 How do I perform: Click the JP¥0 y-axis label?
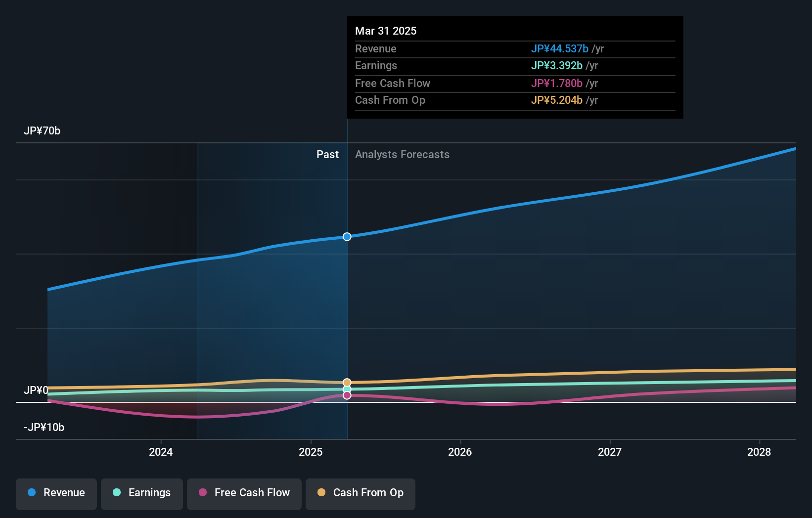coord(36,390)
